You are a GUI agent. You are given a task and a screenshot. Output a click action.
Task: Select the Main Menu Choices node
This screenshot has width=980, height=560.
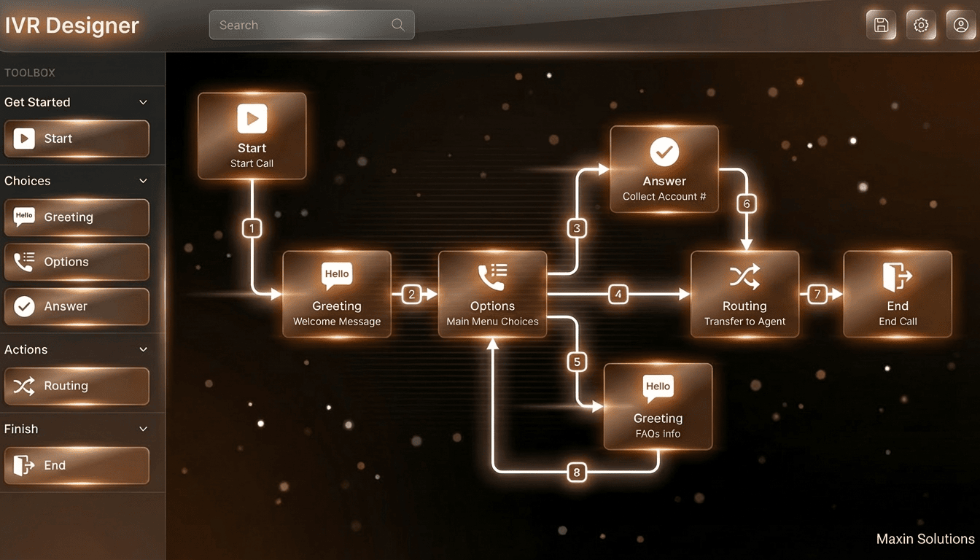492,294
